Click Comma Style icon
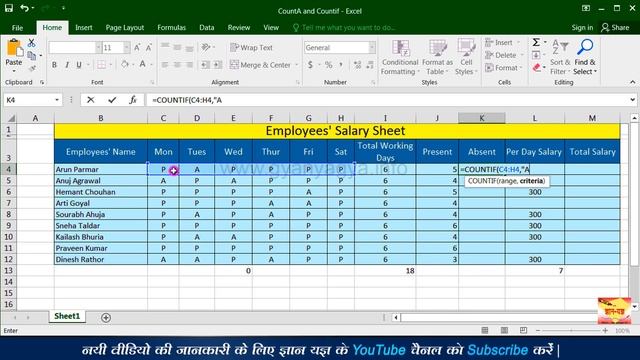 [341, 65]
